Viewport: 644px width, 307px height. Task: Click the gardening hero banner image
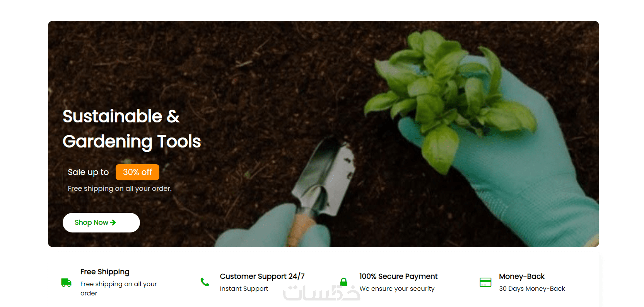pyautogui.click(x=323, y=134)
